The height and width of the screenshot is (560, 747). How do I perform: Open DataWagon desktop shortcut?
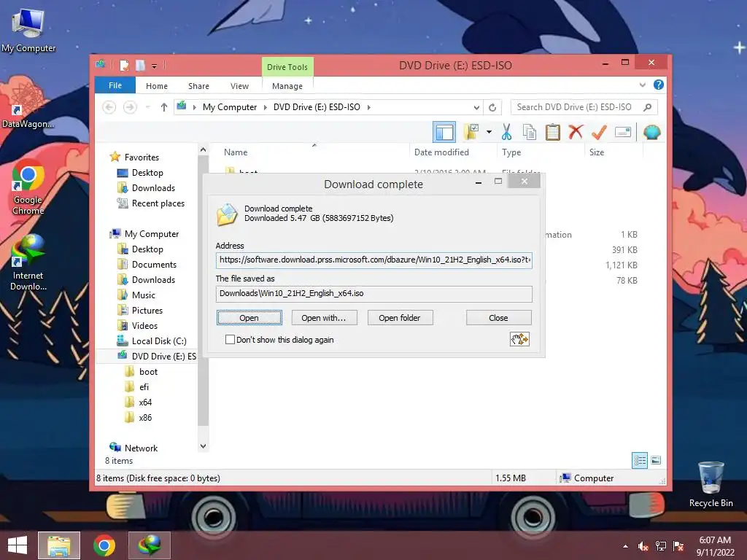[28, 104]
